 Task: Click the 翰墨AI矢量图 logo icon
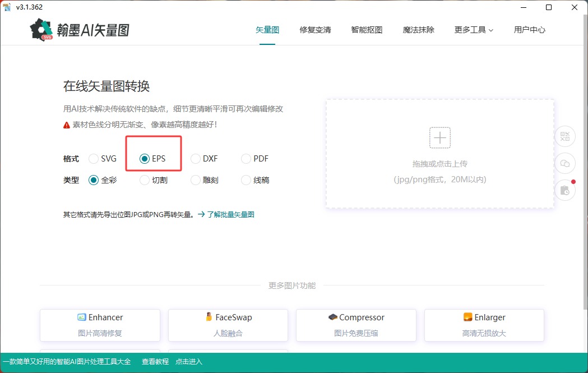pos(42,28)
